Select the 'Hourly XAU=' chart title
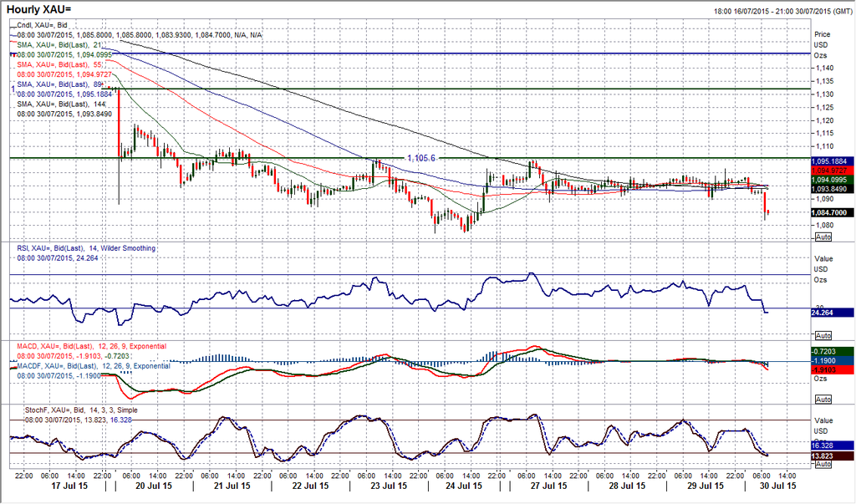 [38, 10]
